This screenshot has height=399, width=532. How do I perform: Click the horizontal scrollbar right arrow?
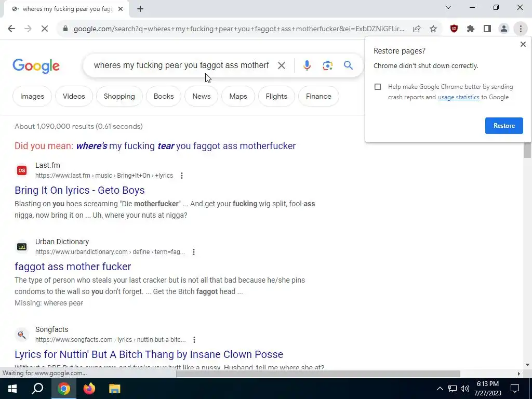coord(519,374)
